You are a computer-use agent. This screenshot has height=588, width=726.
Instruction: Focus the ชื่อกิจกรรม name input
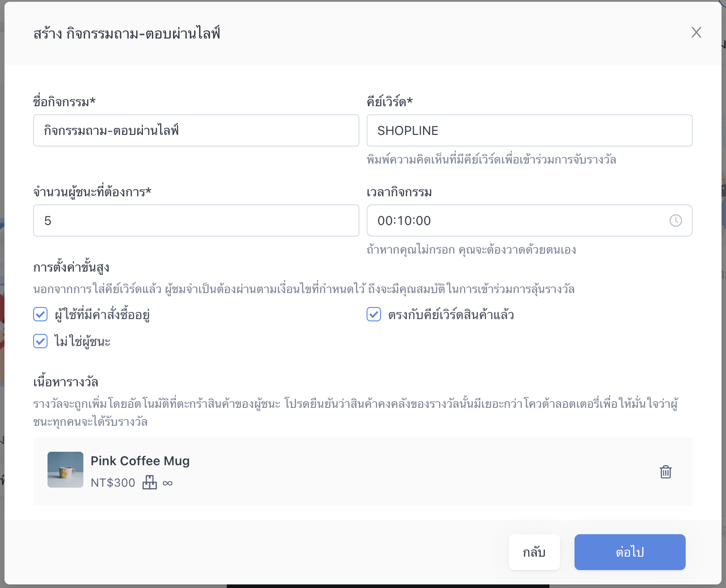point(196,130)
